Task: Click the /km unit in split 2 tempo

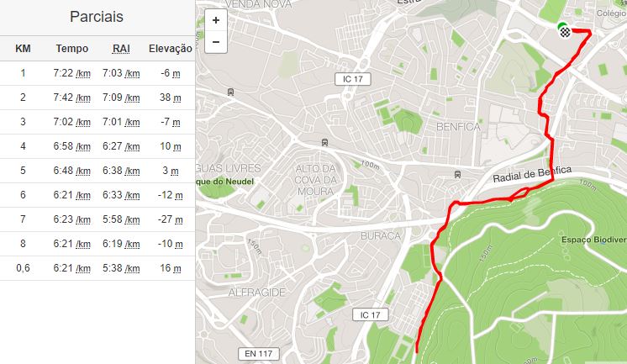Action: (83, 98)
